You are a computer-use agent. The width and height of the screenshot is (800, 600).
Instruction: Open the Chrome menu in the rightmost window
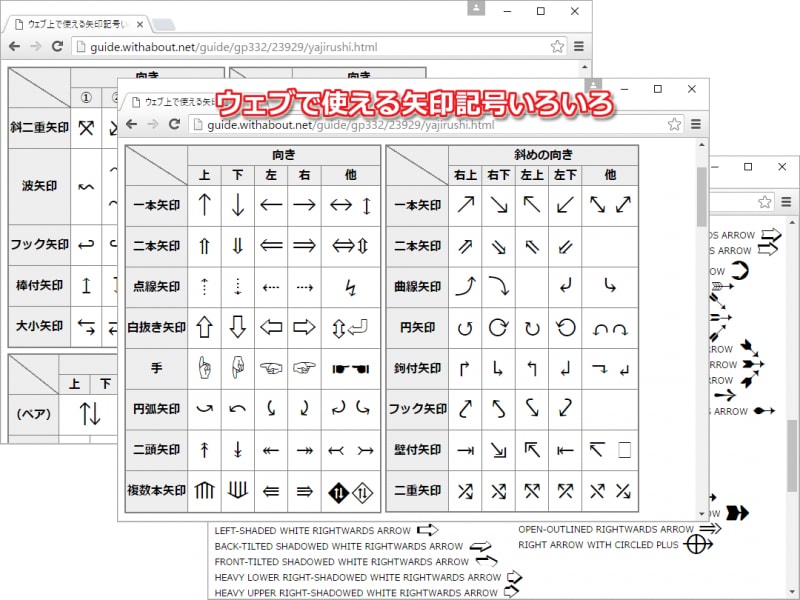786,202
